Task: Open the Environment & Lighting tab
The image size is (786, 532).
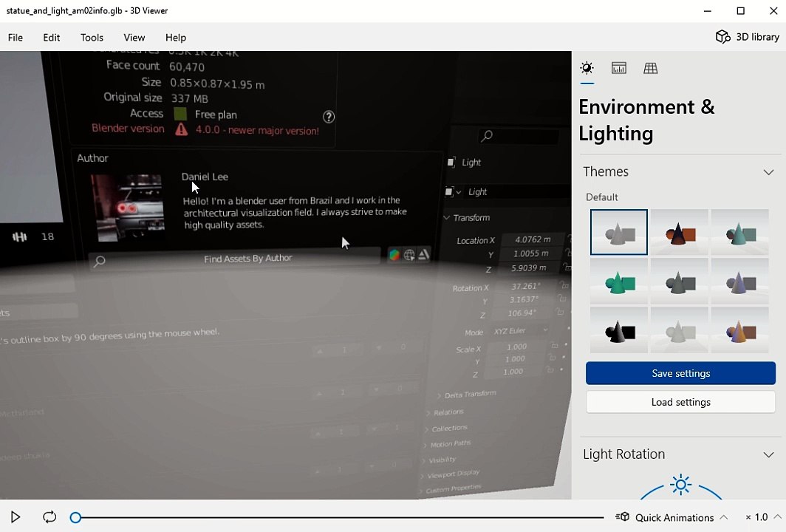Action: [x=587, y=68]
